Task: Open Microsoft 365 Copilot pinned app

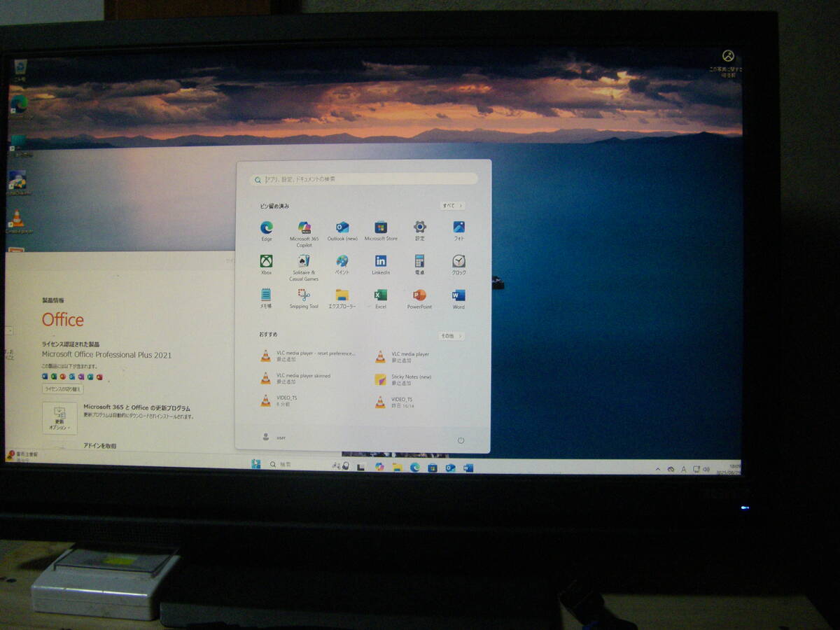Action: click(304, 234)
